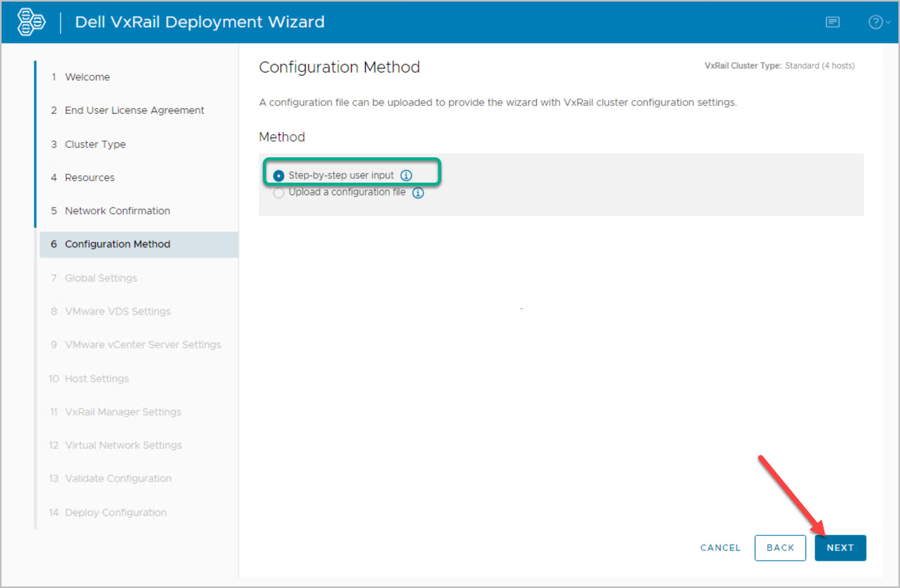This screenshot has height=588, width=900.
Task: Go to Welcome step in sidebar
Action: [x=87, y=77]
